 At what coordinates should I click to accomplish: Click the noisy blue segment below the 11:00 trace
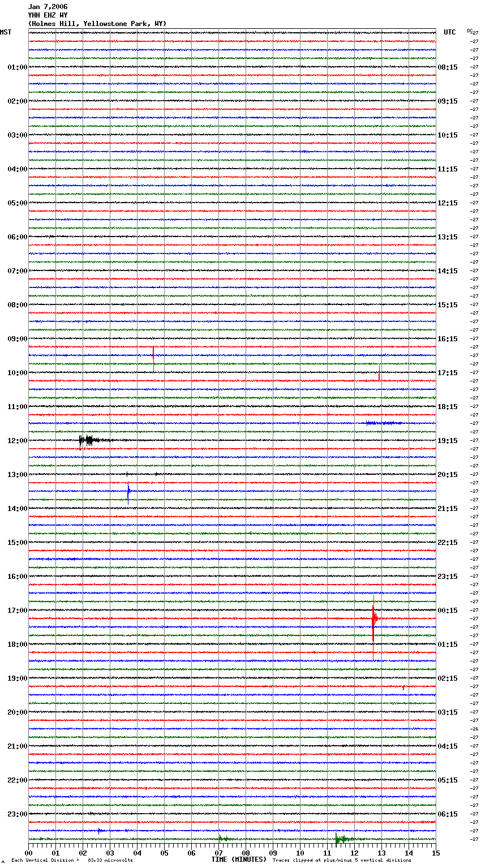coord(384,423)
